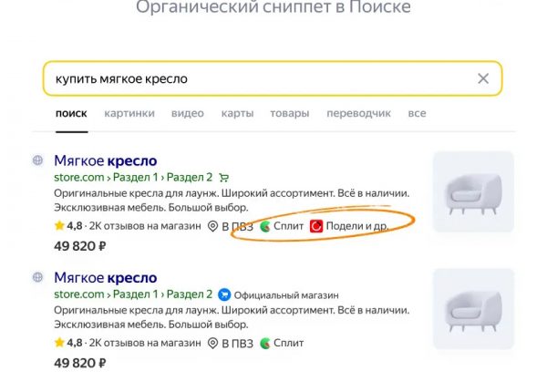547x392 pixels.
Task: Select the карты tab
Action: [x=237, y=114]
